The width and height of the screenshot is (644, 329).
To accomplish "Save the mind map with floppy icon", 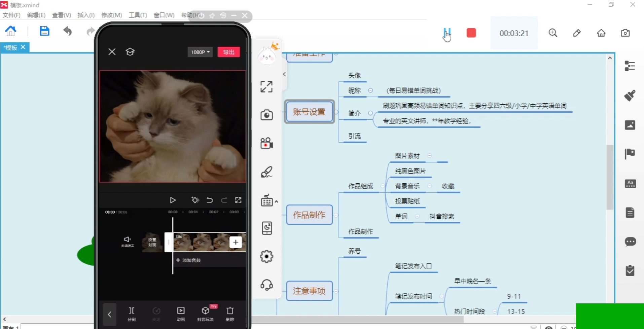I will 44,31.
